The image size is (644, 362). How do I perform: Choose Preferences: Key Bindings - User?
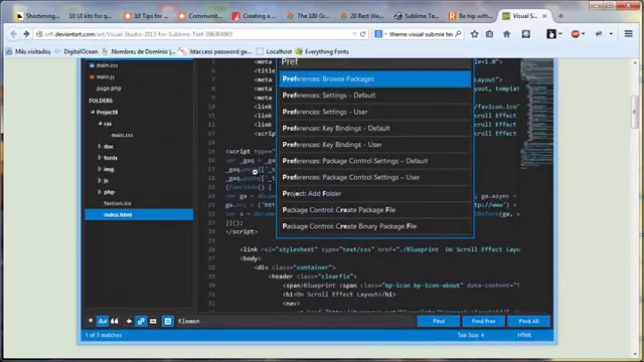375,144
